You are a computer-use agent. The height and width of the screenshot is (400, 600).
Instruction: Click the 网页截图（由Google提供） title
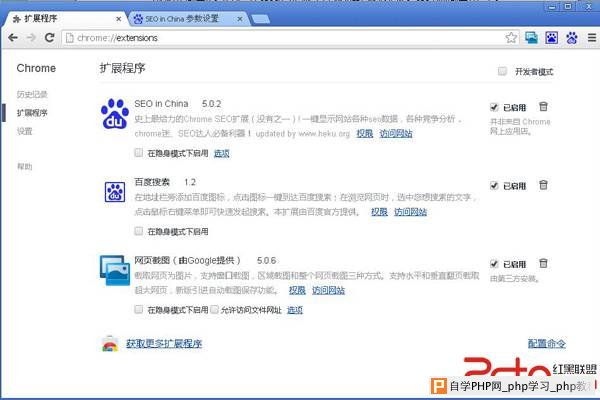tap(188, 260)
